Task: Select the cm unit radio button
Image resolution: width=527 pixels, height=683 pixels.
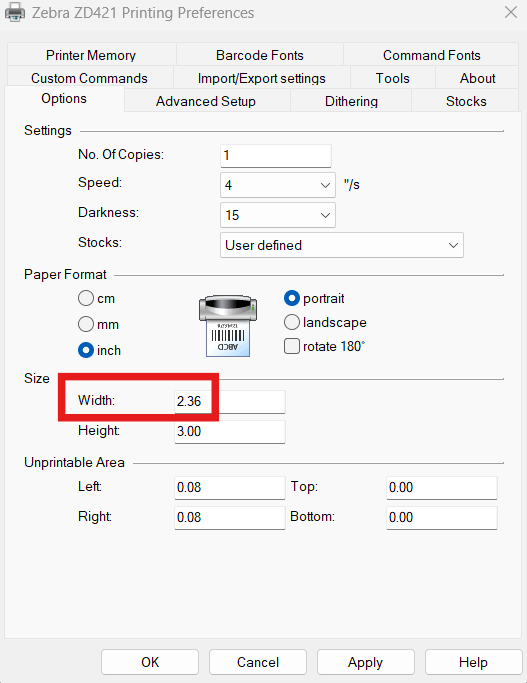Action: [86, 298]
